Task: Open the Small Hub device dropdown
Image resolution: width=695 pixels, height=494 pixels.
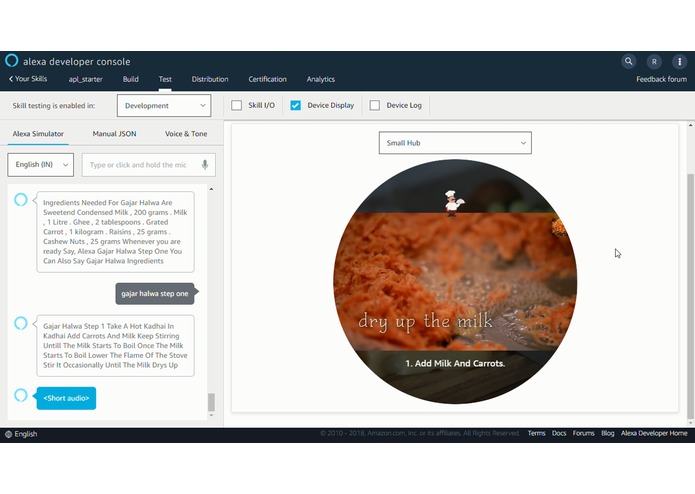Action: 455,143
